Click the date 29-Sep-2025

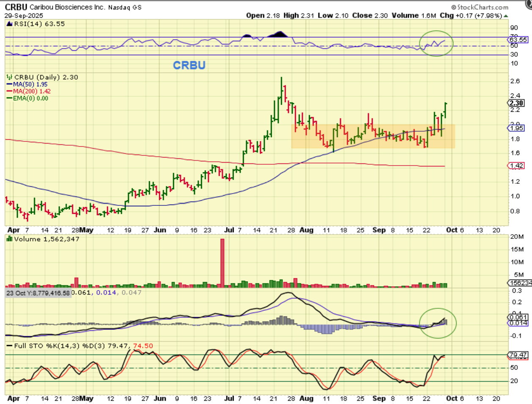(24, 16)
